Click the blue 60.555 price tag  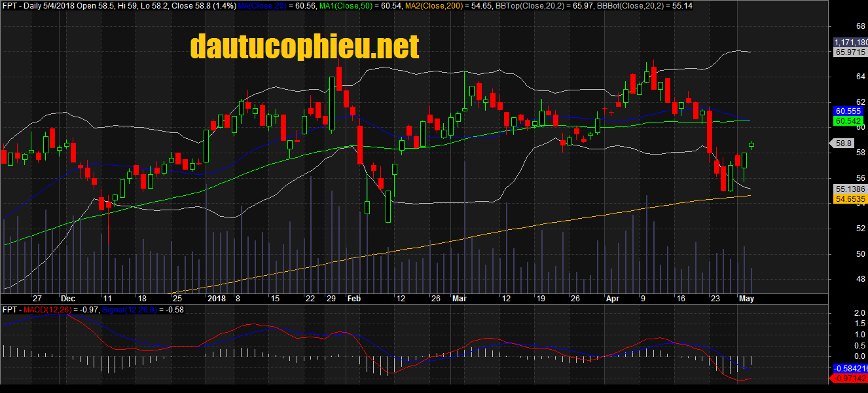tap(848, 111)
